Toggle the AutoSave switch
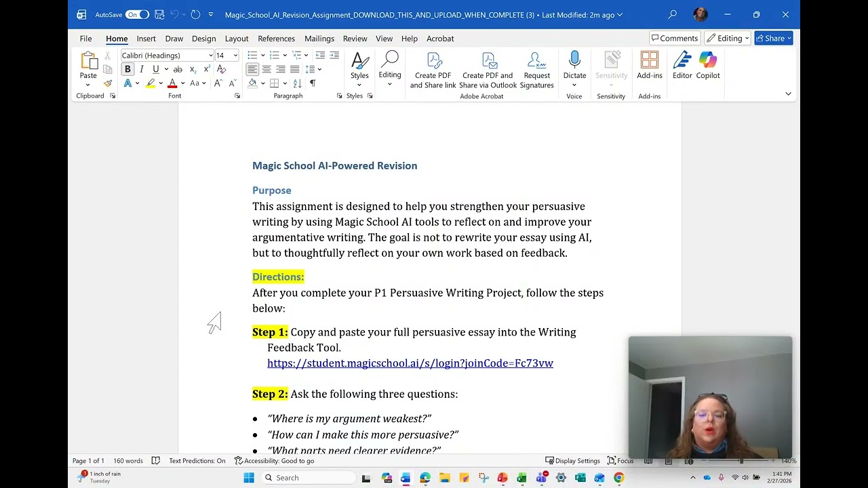The image size is (868, 488). click(137, 14)
